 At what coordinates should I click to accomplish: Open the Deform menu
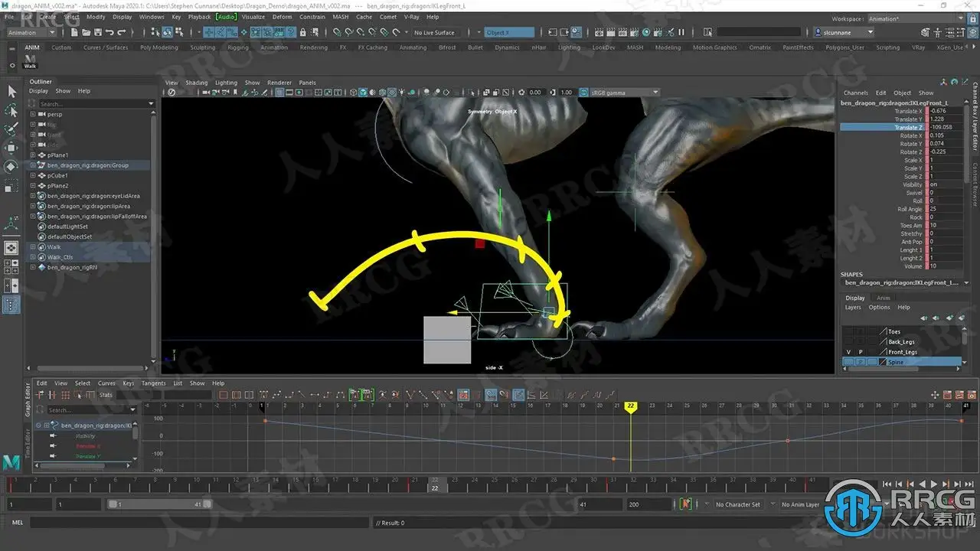[x=282, y=17]
